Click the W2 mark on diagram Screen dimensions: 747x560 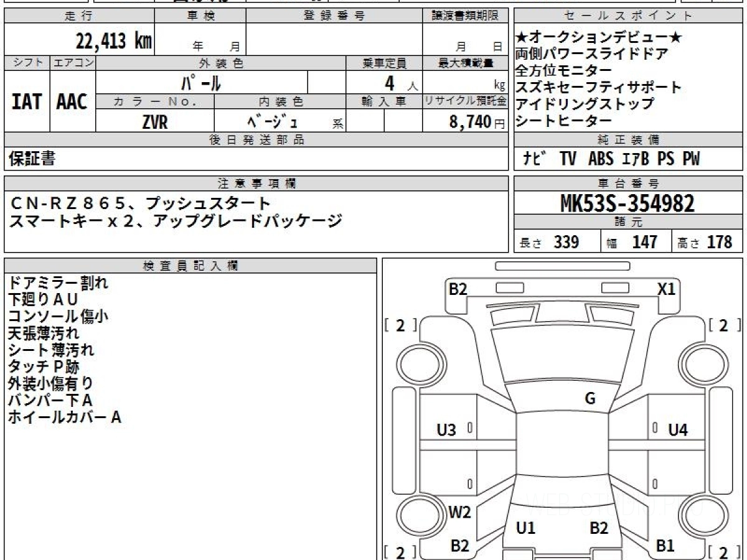[x=459, y=513]
